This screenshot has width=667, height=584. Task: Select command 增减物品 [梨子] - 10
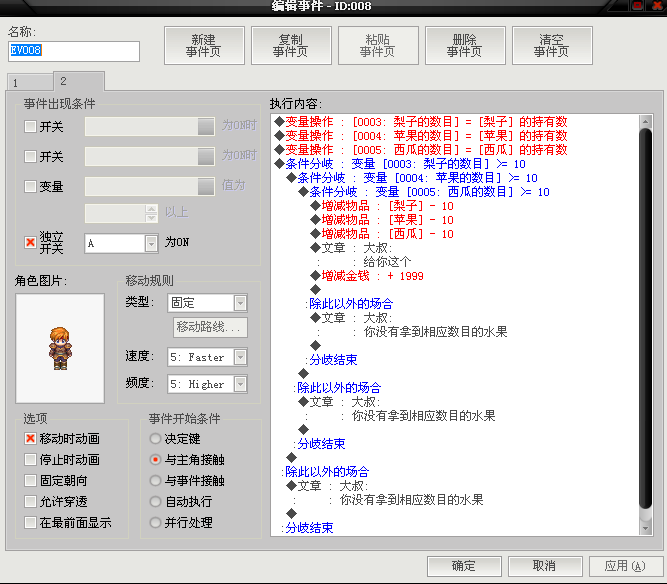tap(382, 206)
